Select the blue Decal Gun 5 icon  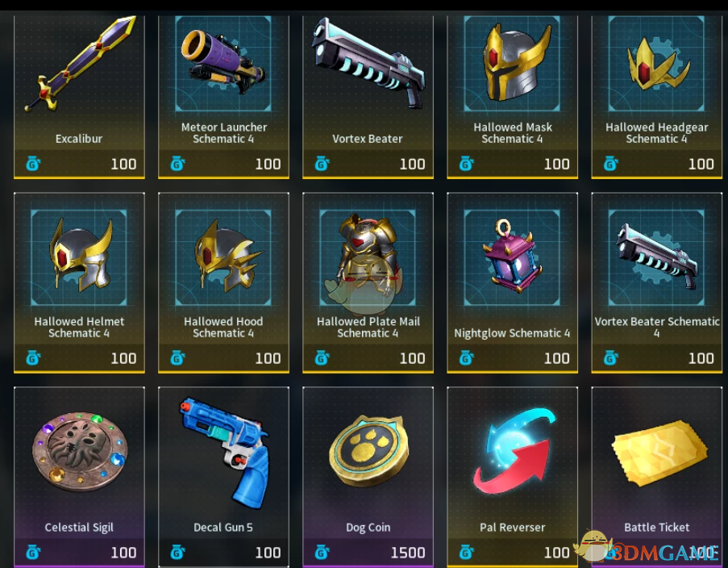pyautogui.click(x=226, y=453)
